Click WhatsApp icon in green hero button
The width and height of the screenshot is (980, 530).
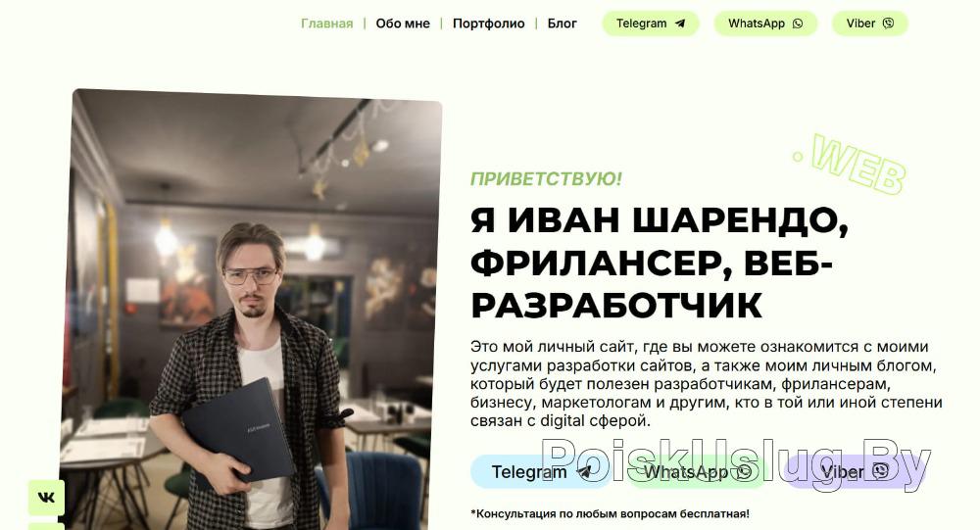coord(744,472)
